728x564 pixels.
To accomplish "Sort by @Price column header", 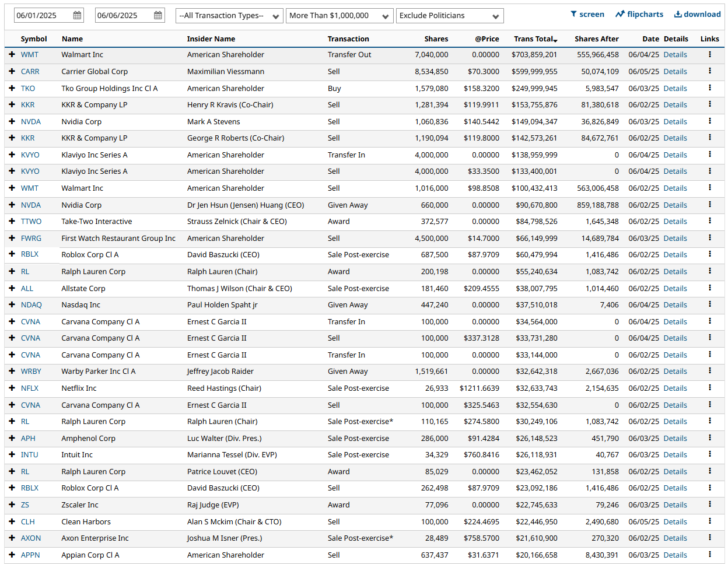I will click(x=487, y=39).
